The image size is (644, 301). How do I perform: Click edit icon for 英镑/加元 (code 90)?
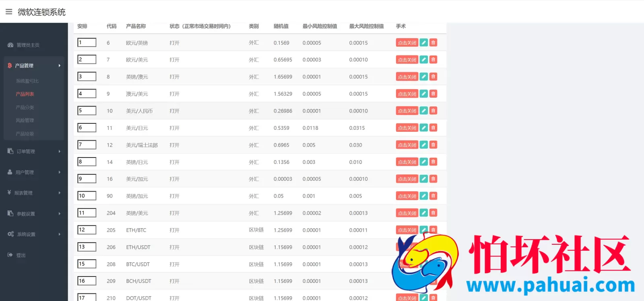click(424, 196)
